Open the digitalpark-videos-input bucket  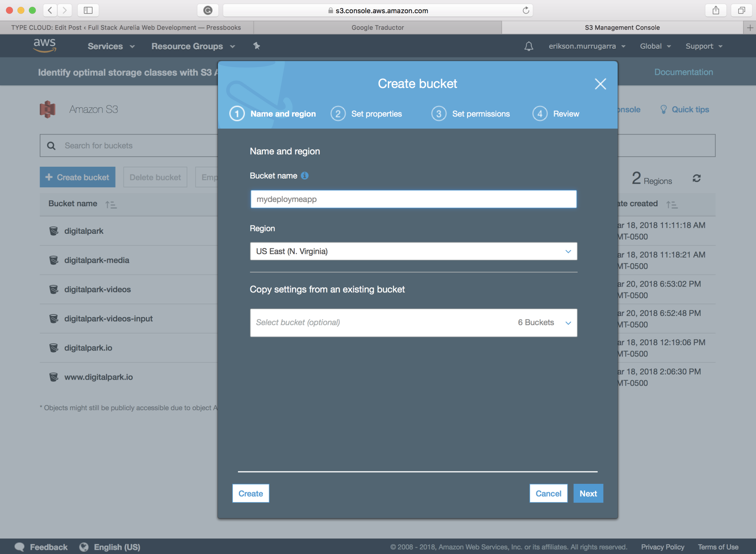click(109, 319)
